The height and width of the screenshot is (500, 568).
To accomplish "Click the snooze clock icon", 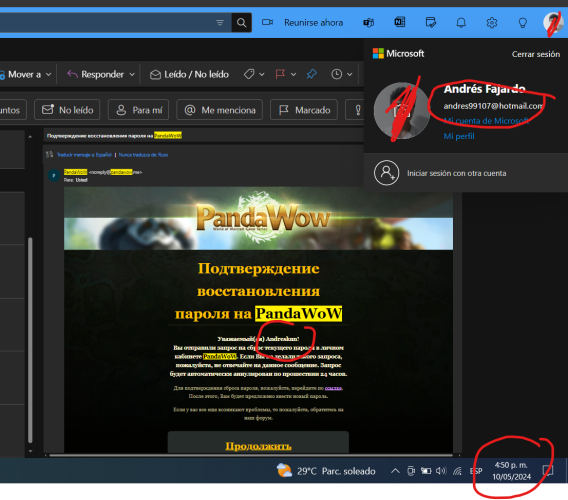I will coord(337,74).
